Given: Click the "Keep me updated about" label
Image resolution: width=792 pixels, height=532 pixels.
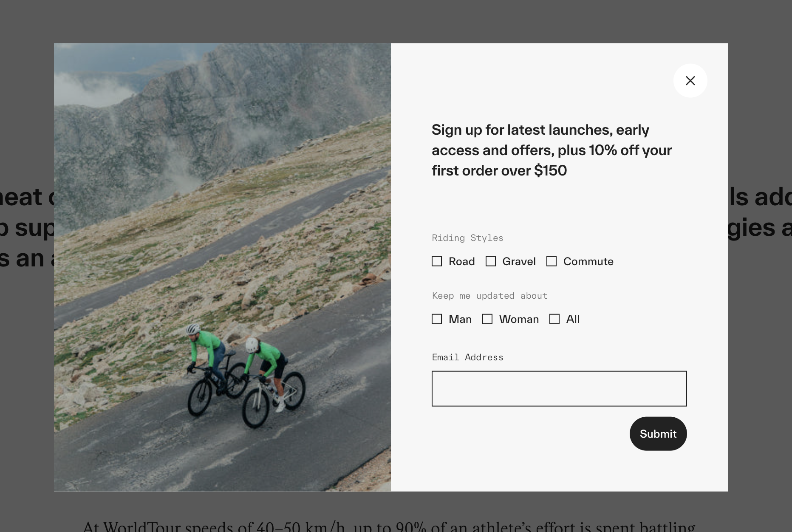Looking at the screenshot, I should (x=489, y=296).
